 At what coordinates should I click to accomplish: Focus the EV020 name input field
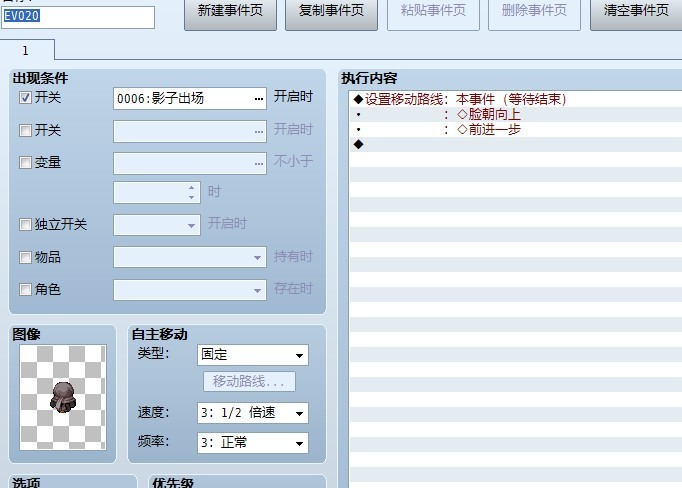pos(78,17)
